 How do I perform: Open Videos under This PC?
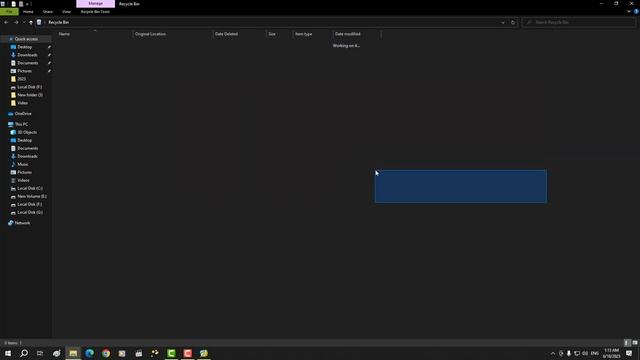pyautogui.click(x=23, y=180)
